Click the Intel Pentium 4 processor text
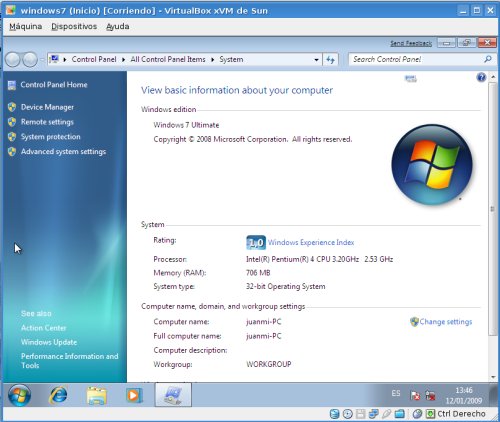 (x=320, y=259)
